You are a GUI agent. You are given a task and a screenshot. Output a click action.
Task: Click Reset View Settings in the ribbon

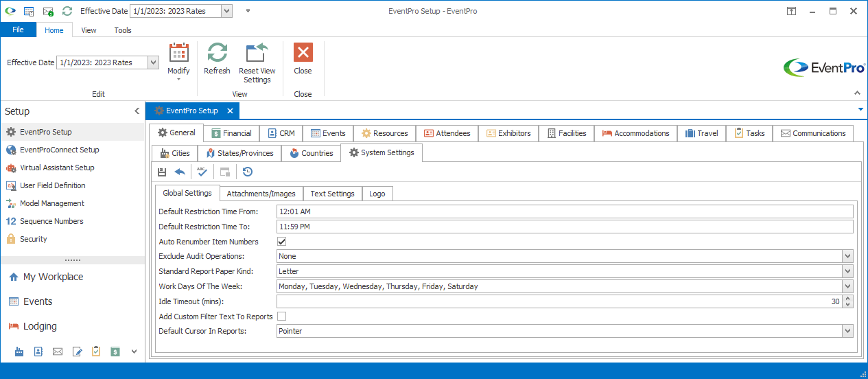pos(257,62)
